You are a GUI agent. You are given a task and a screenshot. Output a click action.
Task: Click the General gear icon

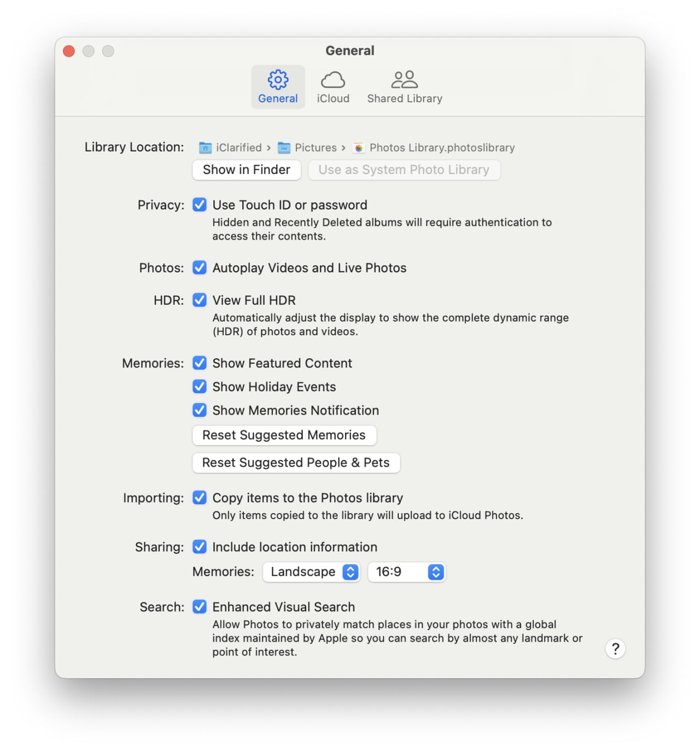(x=278, y=79)
